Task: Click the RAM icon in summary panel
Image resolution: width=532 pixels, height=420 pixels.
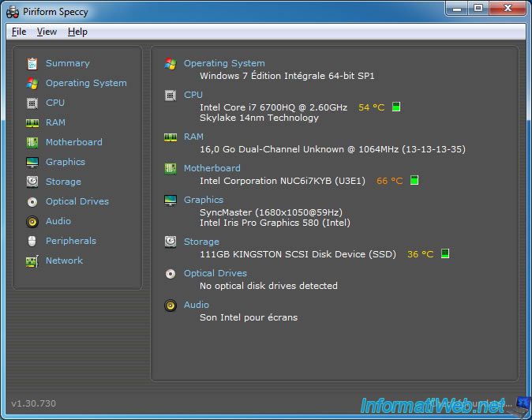Action: 170,137
